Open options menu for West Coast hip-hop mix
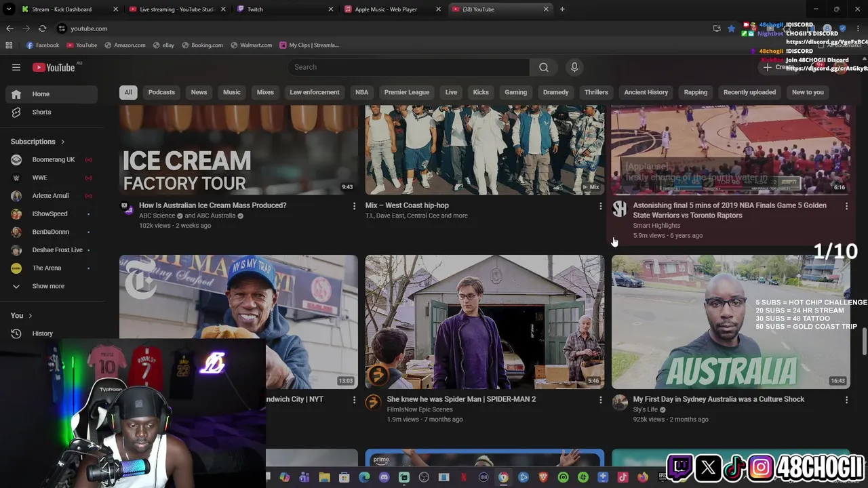This screenshot has width=868, height=488. coord(600,206)
